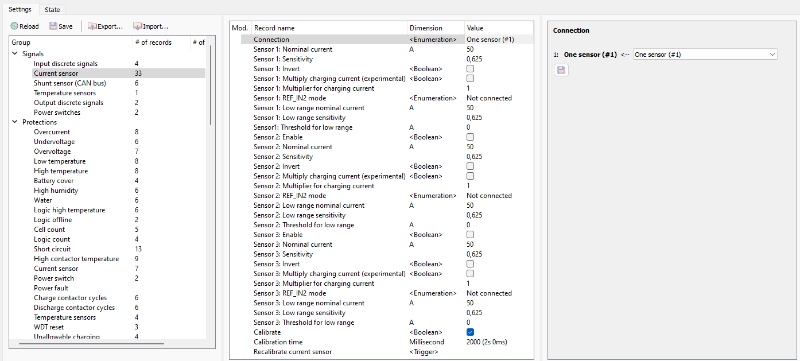Open Export settings toolbar item
The height and width of the screenshot is (361, 800).
click(x=105, y=27)
